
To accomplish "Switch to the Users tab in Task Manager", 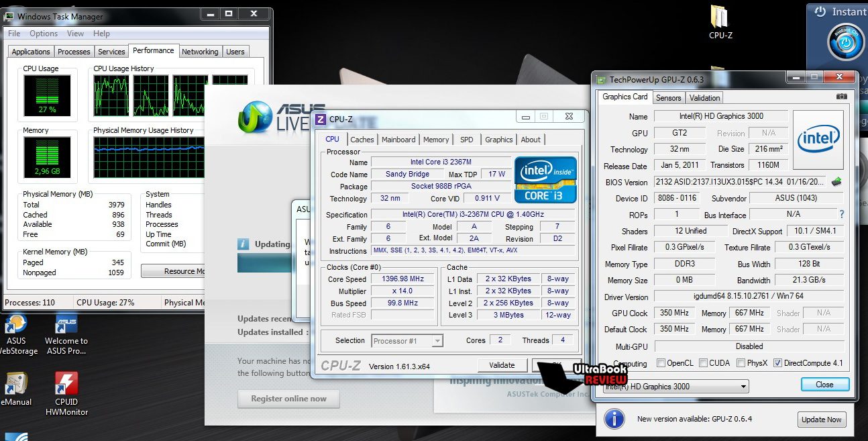I will pyautogui.click(x=235, y=52).
